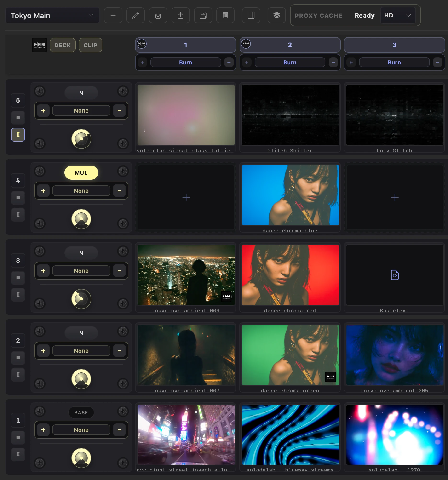This screenshot has height=480, width=448.
Task: Click the plus add icon in toolbar
Action: click(x=113, y=16)
